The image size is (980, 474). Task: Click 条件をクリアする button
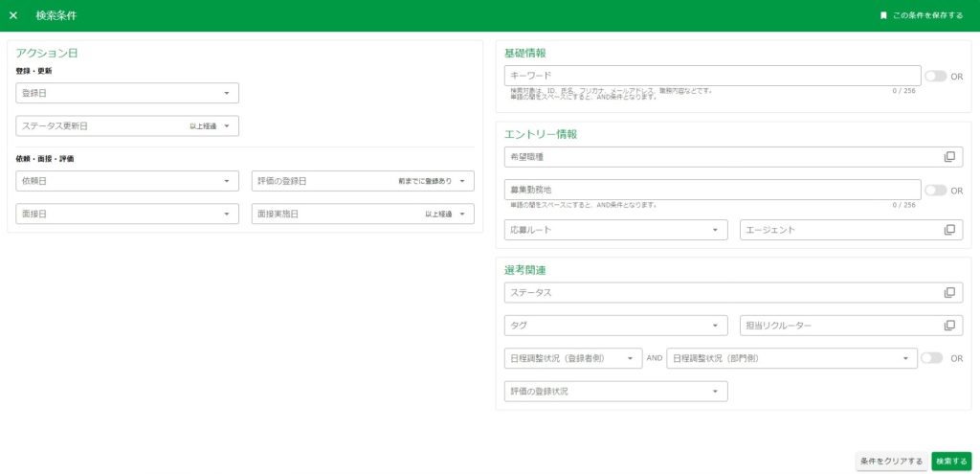(891, 462)
